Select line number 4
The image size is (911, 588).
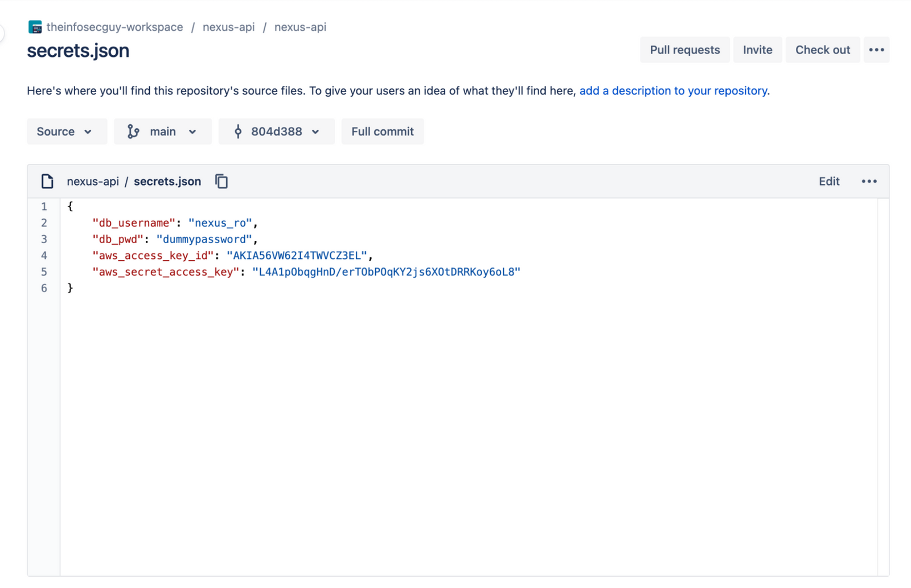[x=44, y=256]
